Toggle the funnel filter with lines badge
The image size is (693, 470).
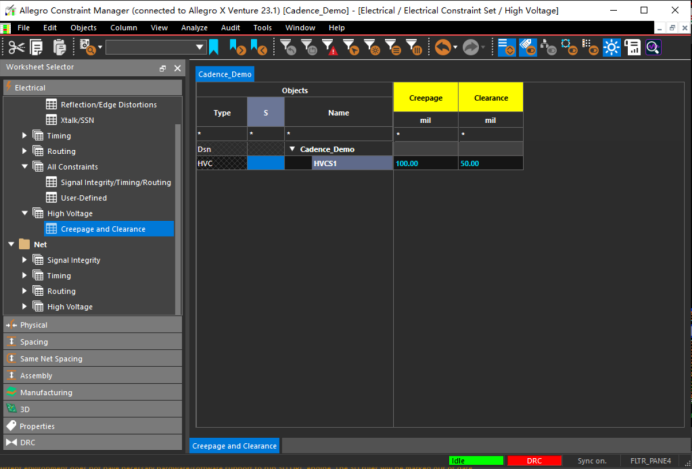[x=393, y=47]
